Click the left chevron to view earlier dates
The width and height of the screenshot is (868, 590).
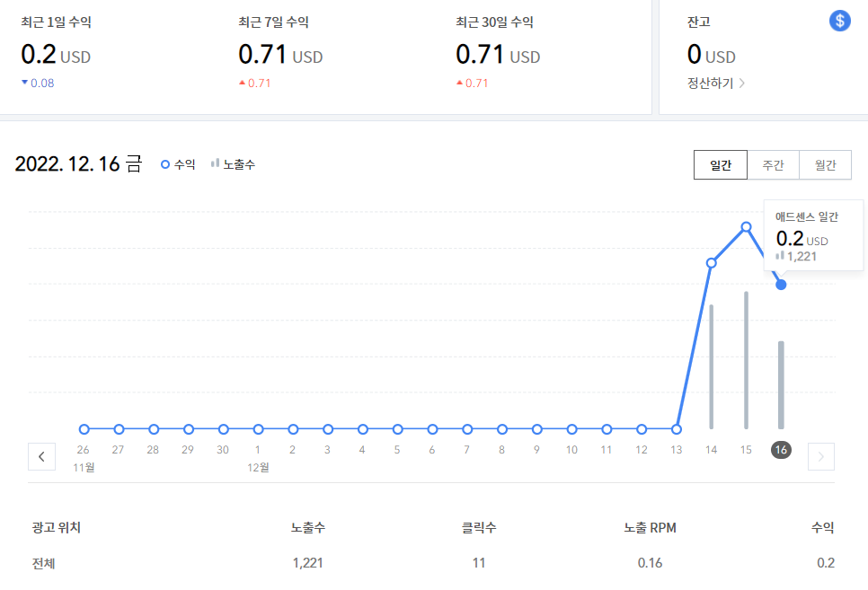pos(41,456)
